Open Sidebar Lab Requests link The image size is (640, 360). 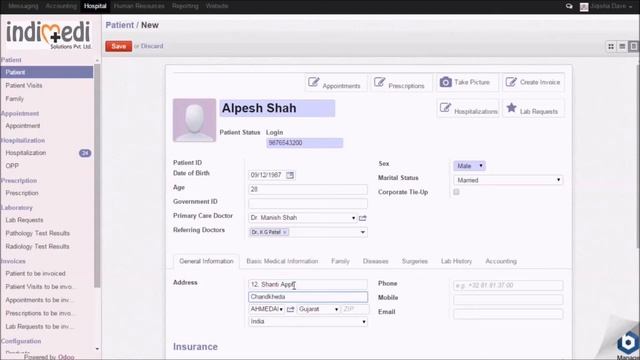point(24,220)
